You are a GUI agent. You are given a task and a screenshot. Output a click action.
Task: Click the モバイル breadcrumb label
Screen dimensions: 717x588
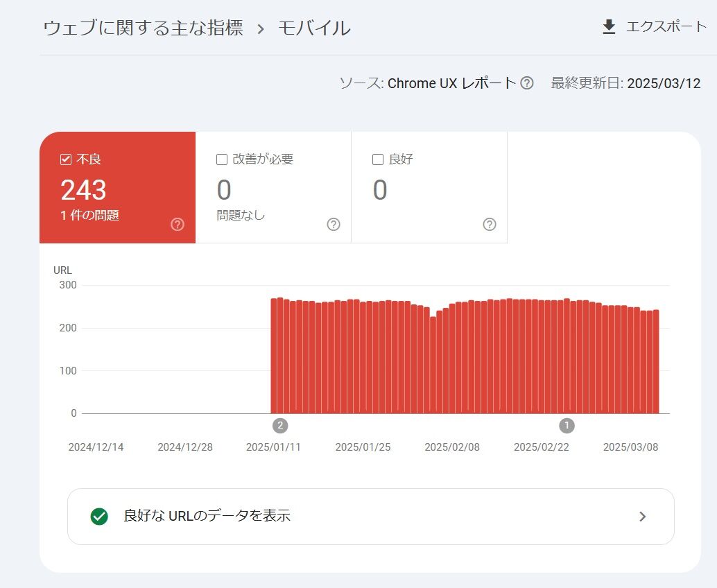(x=314, y=28)
